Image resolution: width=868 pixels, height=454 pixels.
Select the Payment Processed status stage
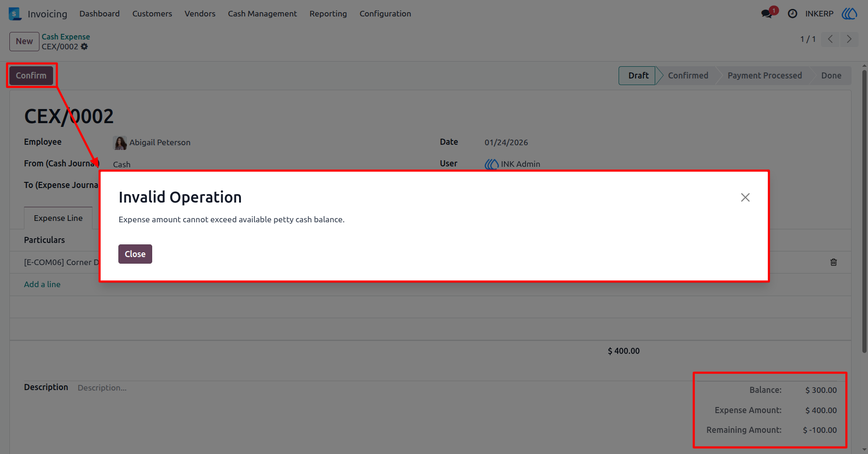[765, 76]
